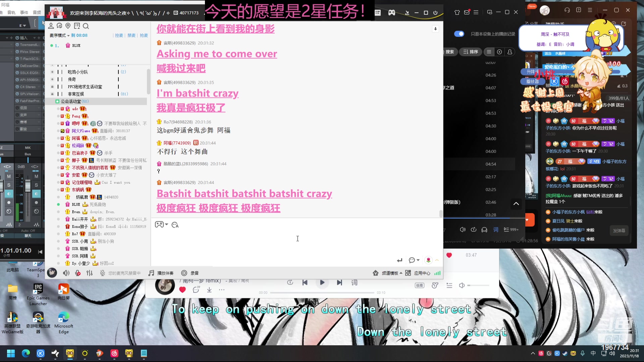
Task: Collapse panel with up chevron in music list
Action: [x=516, y=203]
